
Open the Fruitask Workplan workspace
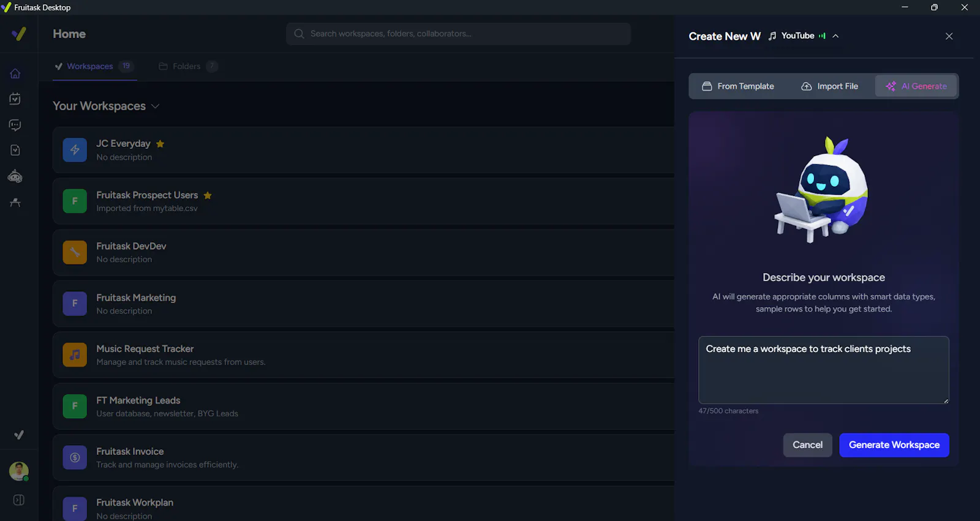pyautogui.click(x=363, y=504)
